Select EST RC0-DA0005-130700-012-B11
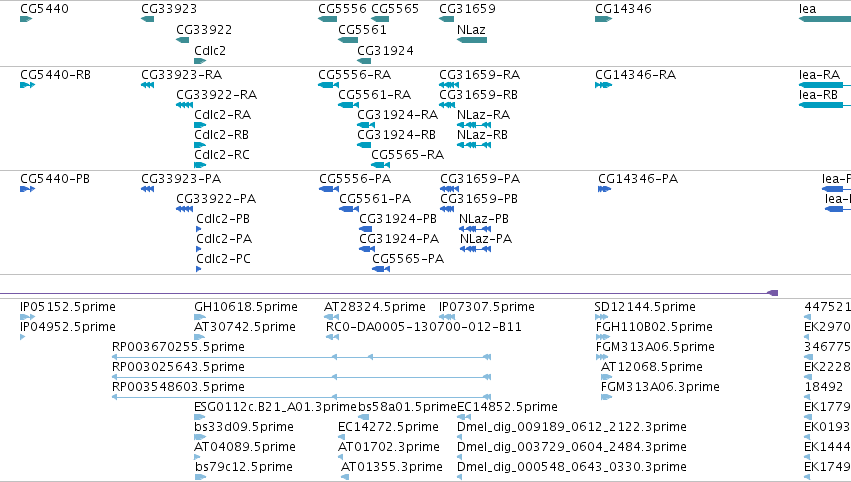851x482 pixels. click(x=424, y=327)
